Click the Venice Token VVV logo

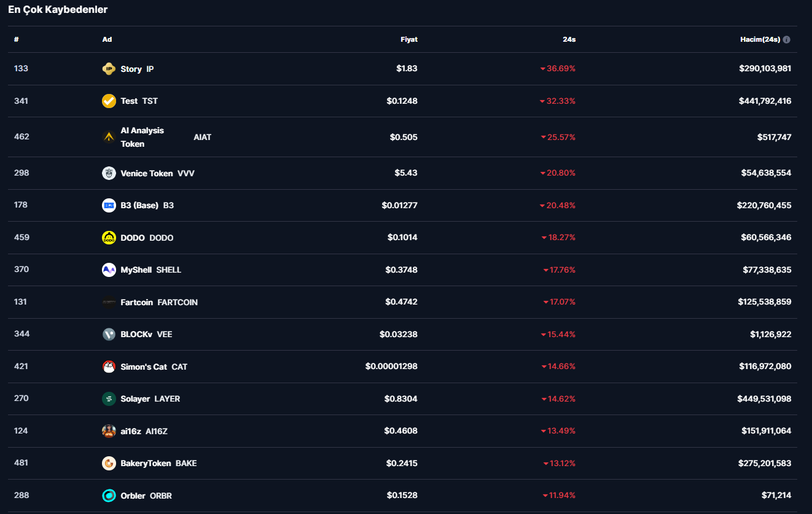pyautogui.click(x=109, y=173)
